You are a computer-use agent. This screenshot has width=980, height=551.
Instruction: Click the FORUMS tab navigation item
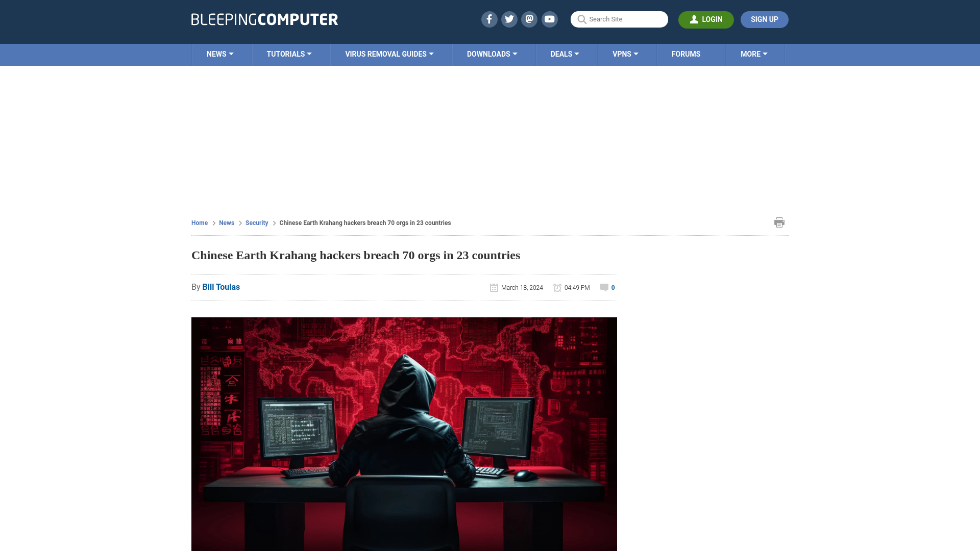click(x=686, y=54)
